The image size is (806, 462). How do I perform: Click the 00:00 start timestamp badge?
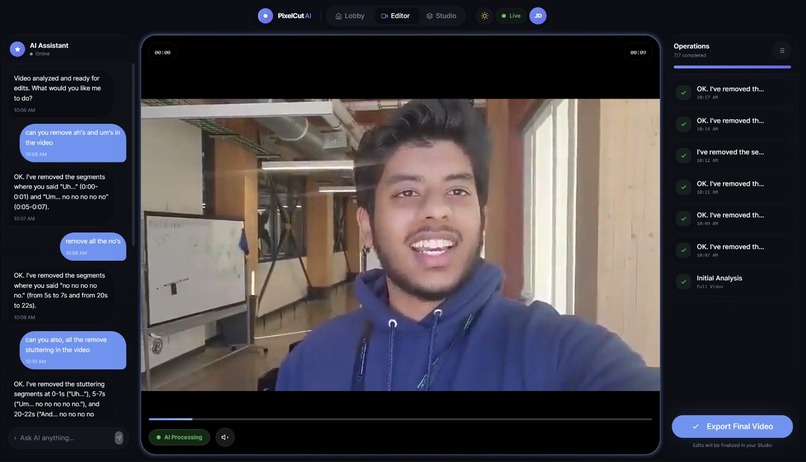click(x=162, y=52)
